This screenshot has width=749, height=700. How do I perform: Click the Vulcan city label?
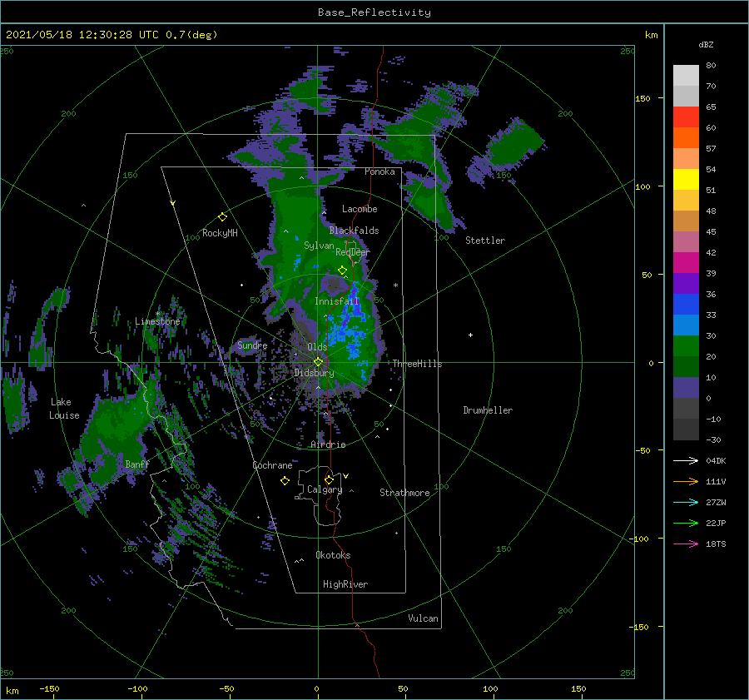click(x=424, y=618)
